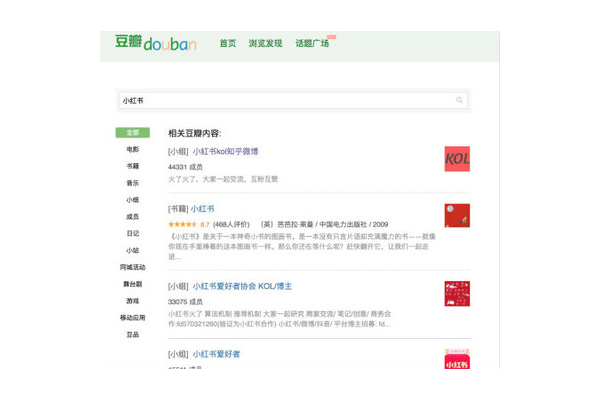Screen dimensions: 600x400
Task: Click the 相关豆瓣内容 heading
Action: pos(195,133)
